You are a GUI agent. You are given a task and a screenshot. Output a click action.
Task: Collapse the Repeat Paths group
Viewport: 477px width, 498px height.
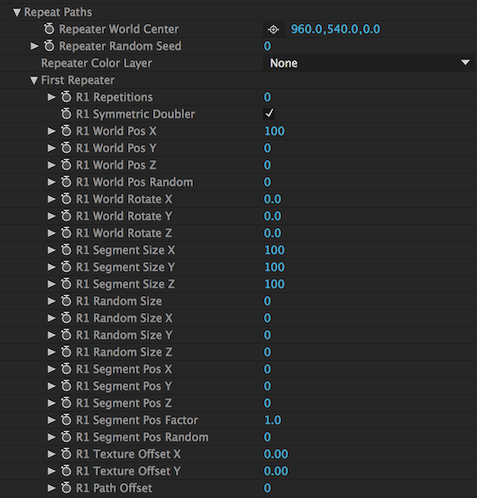tap(17, 13)
